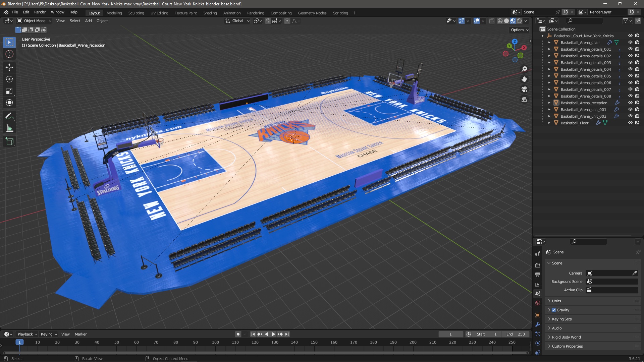Toggle visibility of Basketball_Arena_reception

[x=630, y=103]
